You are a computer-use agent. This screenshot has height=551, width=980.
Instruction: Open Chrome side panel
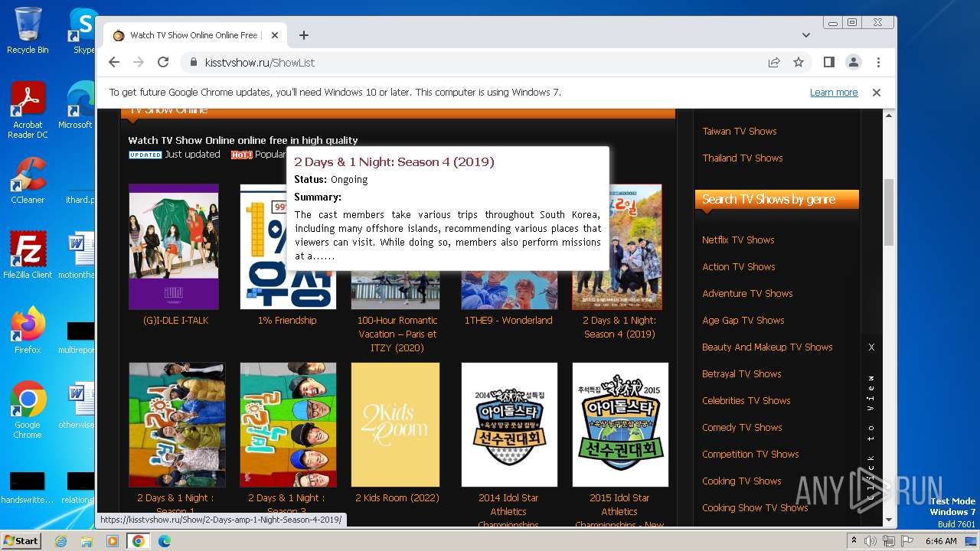829,63
